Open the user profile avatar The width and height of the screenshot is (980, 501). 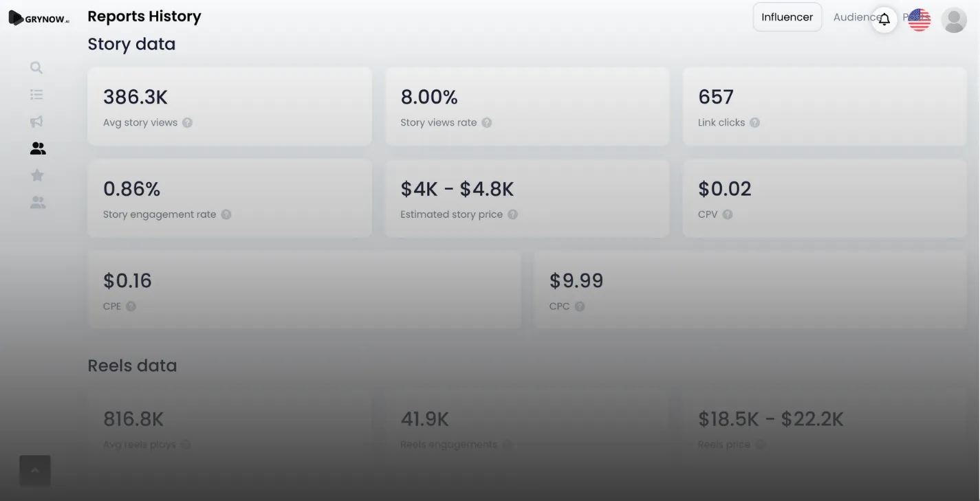(x=954, y=20)
